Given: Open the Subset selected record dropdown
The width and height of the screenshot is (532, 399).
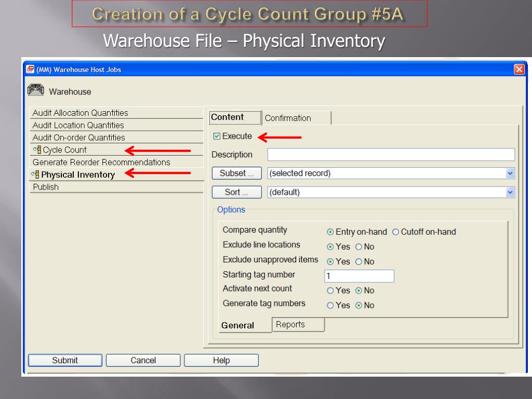Looking at the screenshot, I should tap(510, 174).
